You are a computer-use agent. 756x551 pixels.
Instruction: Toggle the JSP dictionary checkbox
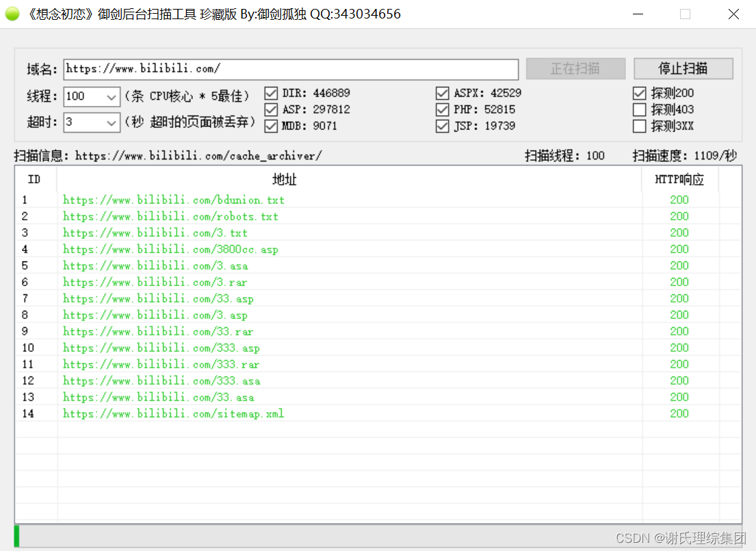coord(442,126)
